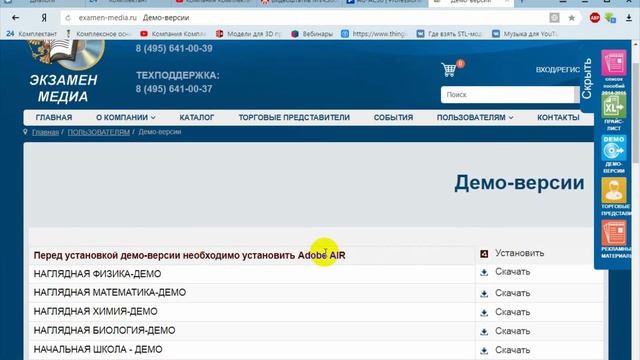Expand the О КОМПАНИИ menu
Image resolution: width=640 pixels, height=360 pixels.
point(126,118)
